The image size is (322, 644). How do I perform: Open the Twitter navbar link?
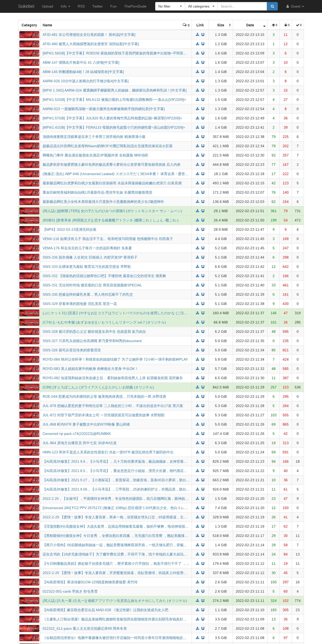(98, 6)
